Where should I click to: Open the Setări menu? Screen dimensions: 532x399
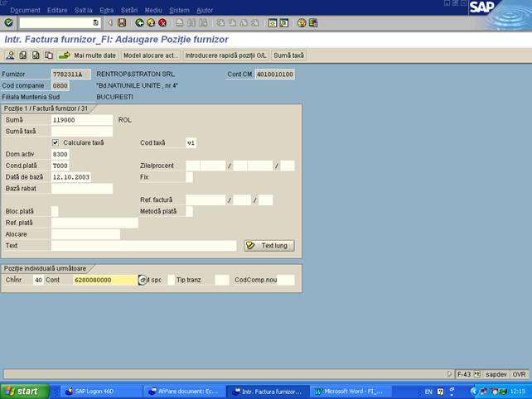coord(129,10)
